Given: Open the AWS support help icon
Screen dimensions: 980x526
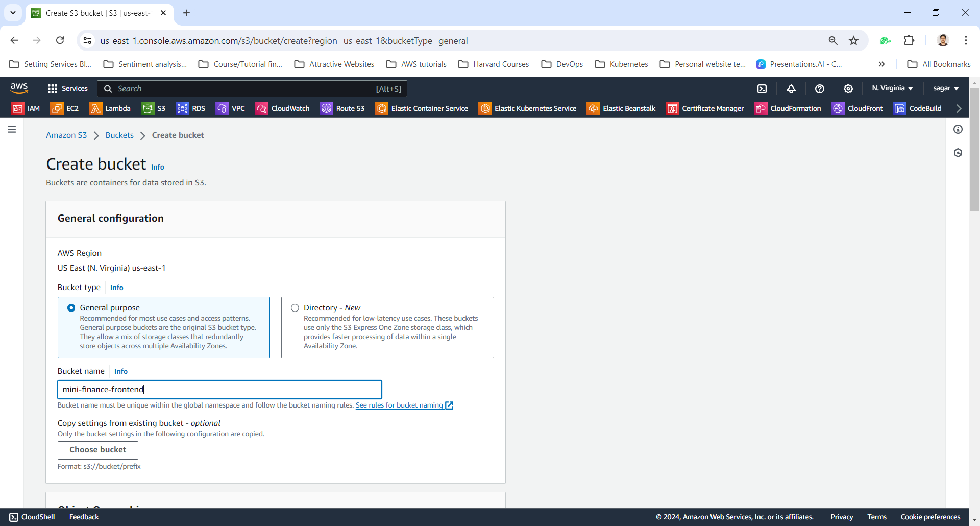Looking at the screenshot, I should 819,89.
